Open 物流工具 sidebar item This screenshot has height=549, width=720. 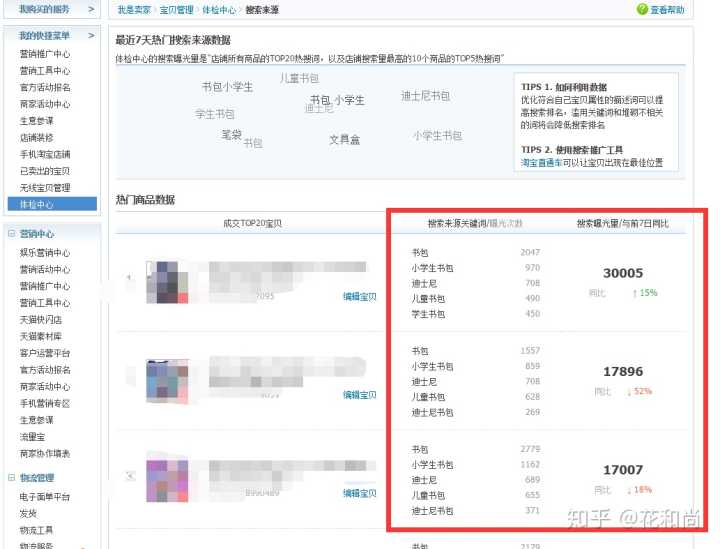pos(36,530)
